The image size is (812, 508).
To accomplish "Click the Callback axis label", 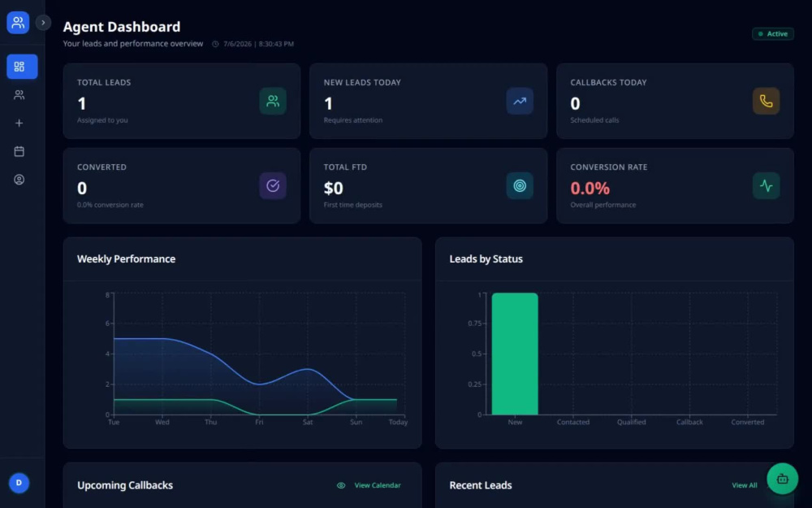I will pos(689,422).
